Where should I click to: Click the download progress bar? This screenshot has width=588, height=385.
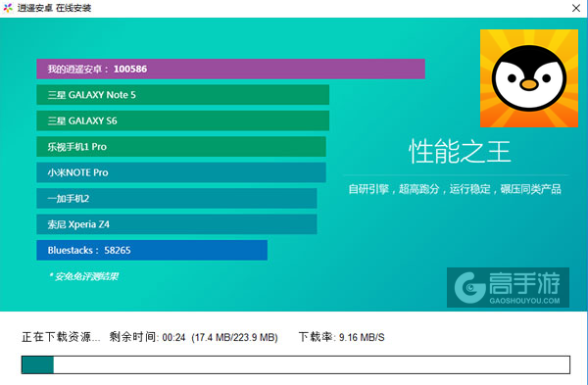[x=296, y=364]
